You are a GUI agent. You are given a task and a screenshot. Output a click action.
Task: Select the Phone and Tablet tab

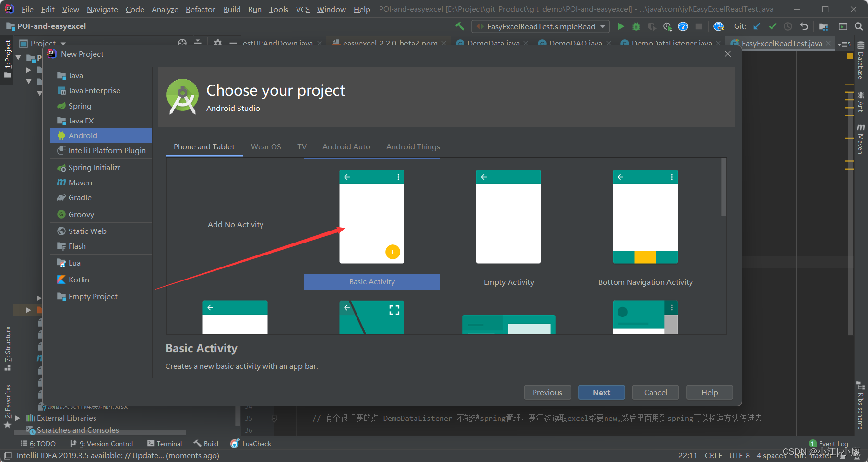pyautogui.click(x=204, y=146)
